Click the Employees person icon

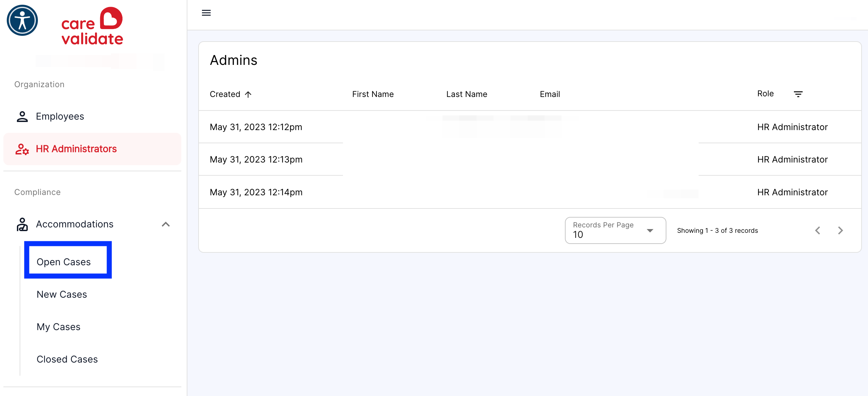[22, 117]
